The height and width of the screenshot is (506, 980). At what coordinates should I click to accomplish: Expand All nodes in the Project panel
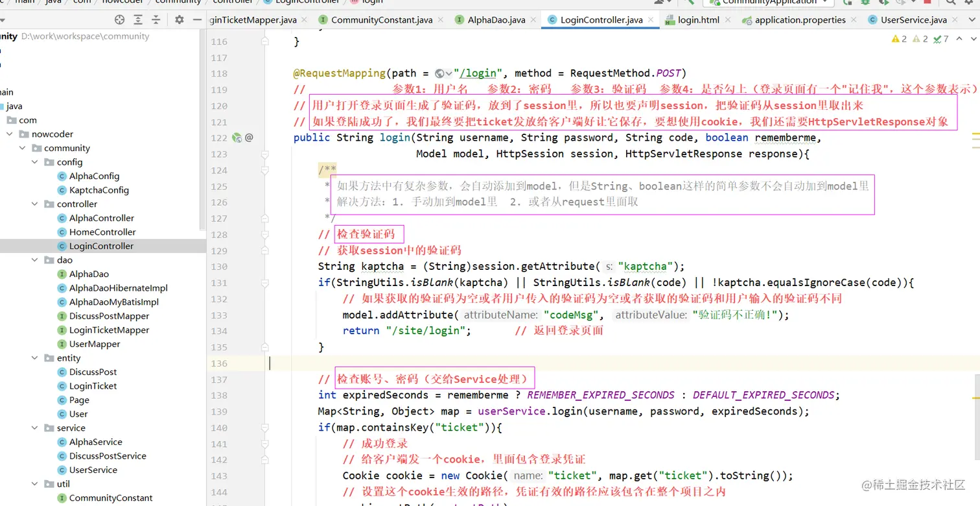138,19
